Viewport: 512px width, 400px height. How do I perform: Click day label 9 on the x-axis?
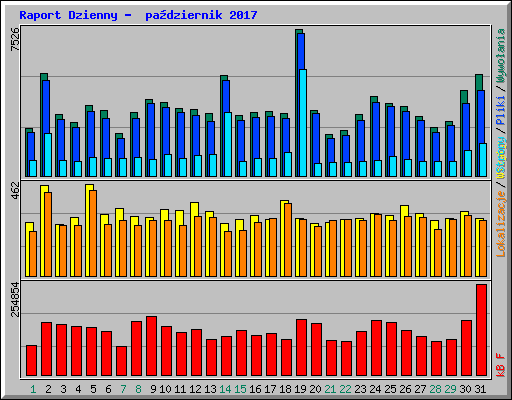click(153, 389)
